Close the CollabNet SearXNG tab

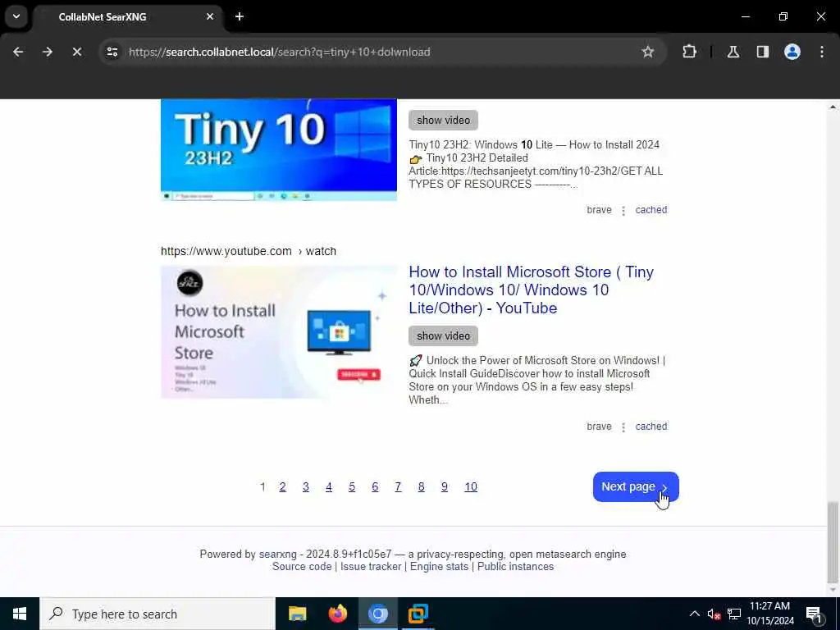coord(210,16)
